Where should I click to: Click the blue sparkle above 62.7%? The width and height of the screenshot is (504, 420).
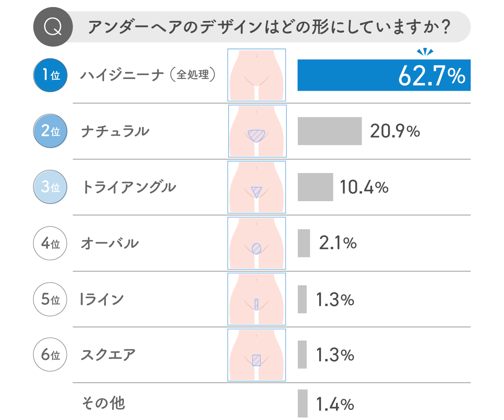[x=425, y=52]
